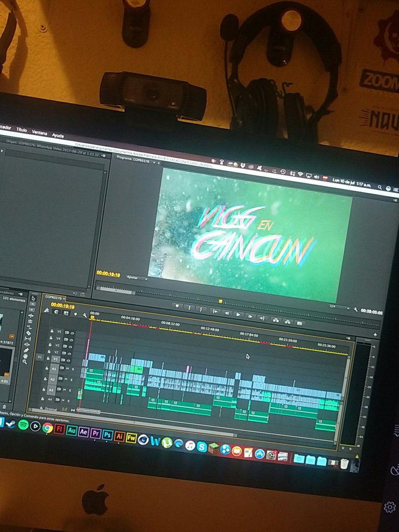Step forward one frame
399x532 pixels.
click(250, 317)
